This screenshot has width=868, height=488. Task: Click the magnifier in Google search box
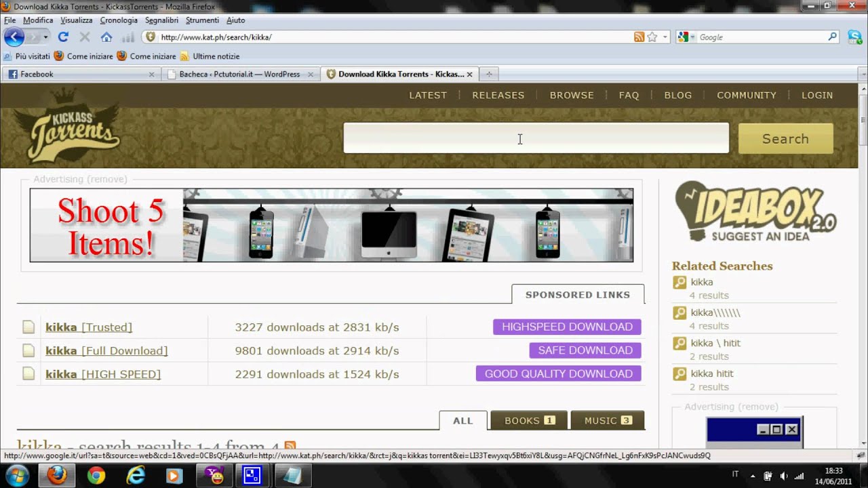click(832, 37)
